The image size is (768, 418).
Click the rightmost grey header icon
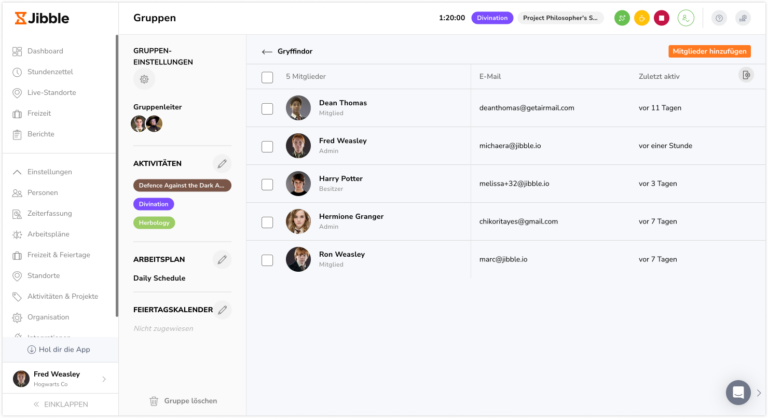743,18
